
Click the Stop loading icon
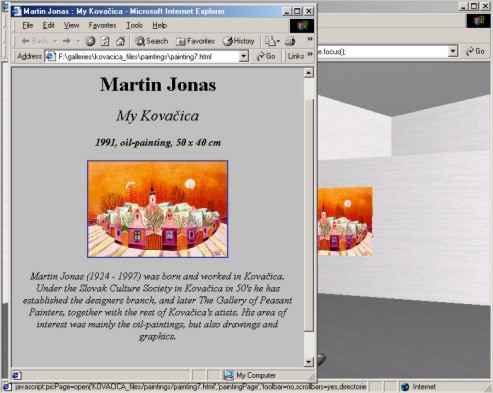[90, 41]
